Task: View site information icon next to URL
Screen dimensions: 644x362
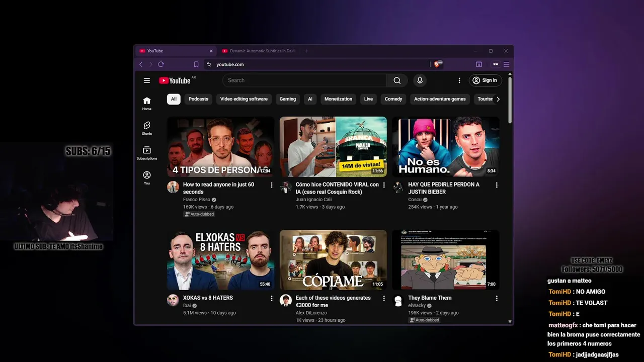Action: point(209,64)
